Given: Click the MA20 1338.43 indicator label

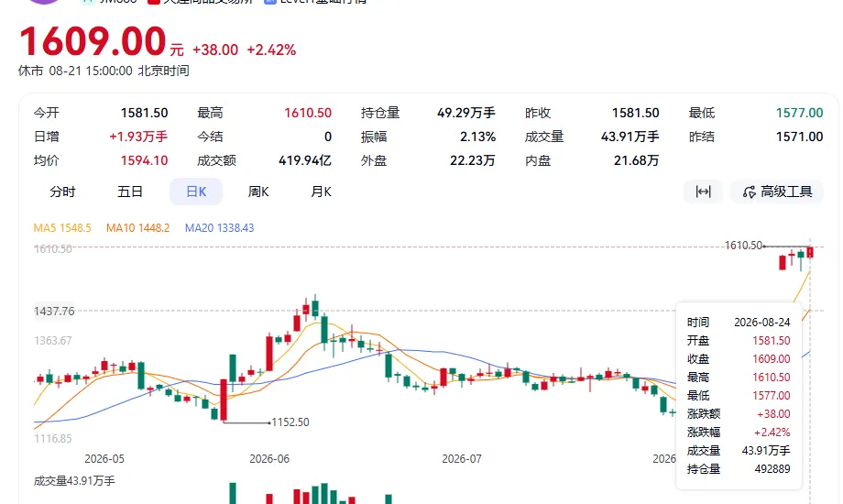Looking at the screenshot, I should click(x=219, y=228).
